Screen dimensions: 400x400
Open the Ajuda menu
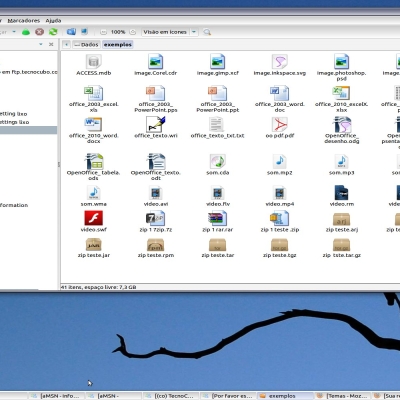tap(53, 21)
